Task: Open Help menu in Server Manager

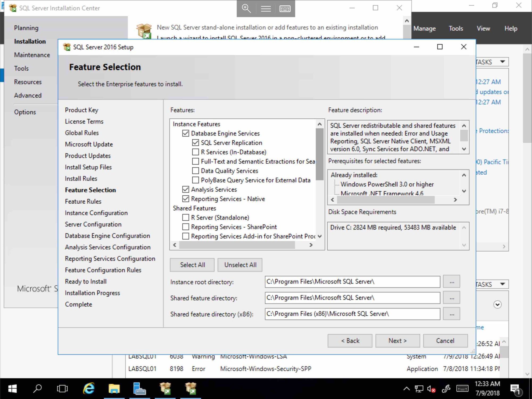Action: (x=511, y=28)
